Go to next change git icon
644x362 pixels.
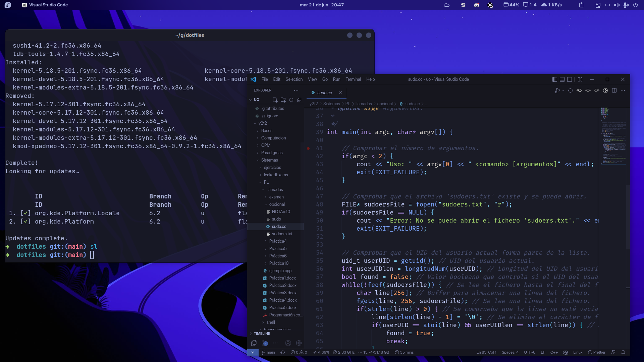[x=597, y=90]
